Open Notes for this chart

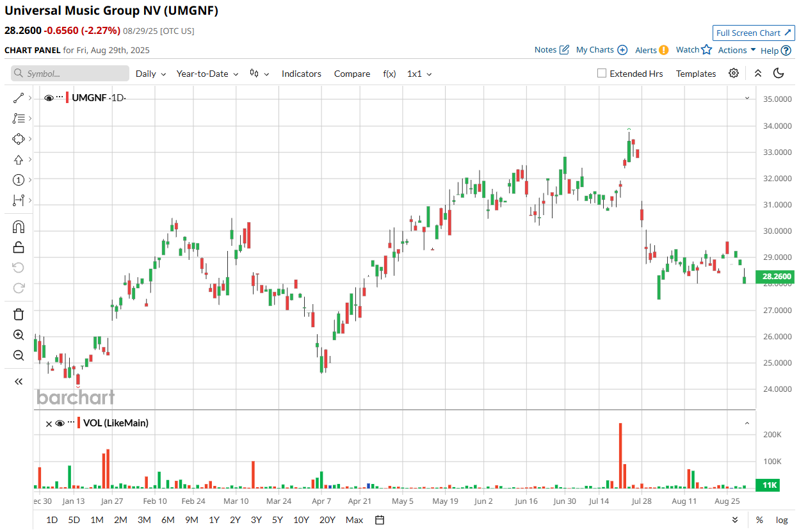[x=552, y=50]
